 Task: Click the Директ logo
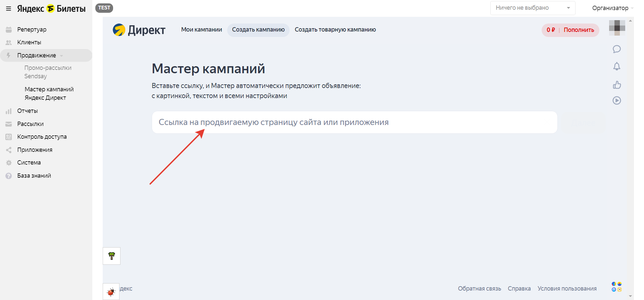[x=139, y=30]
